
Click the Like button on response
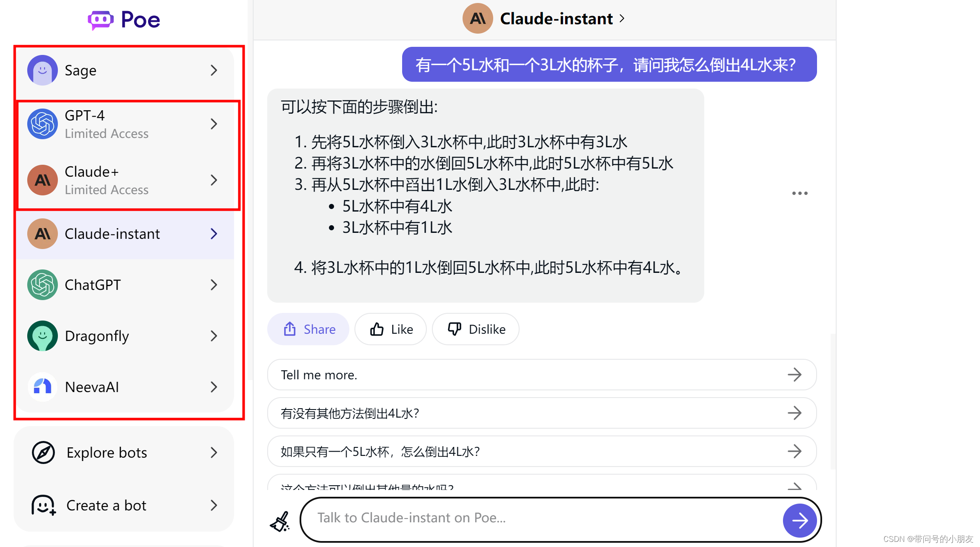point(392,329)
